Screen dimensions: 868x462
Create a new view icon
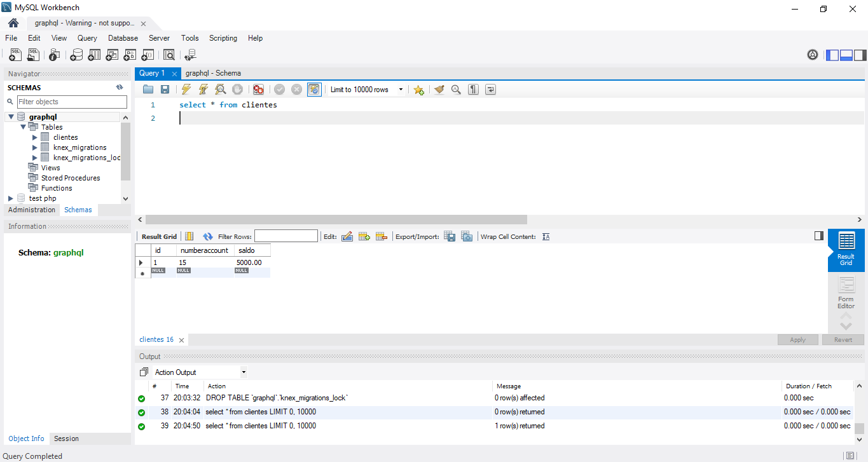(112, 55)
